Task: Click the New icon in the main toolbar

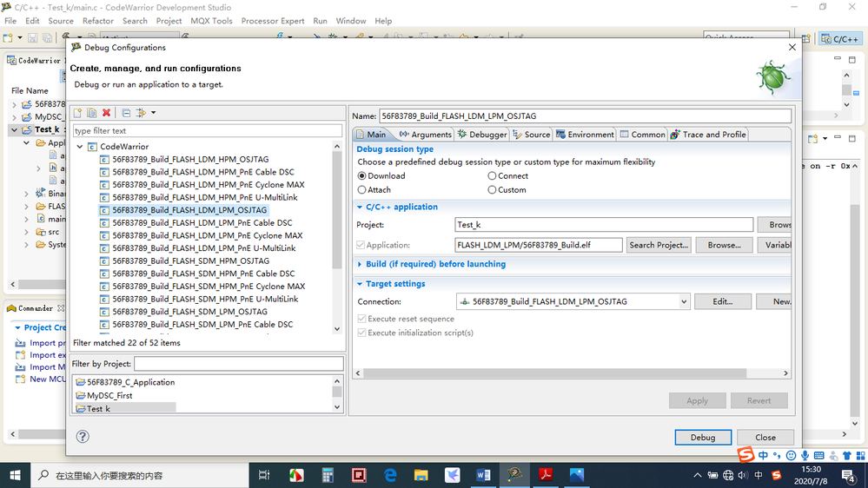Action: [x=8, y=37]
